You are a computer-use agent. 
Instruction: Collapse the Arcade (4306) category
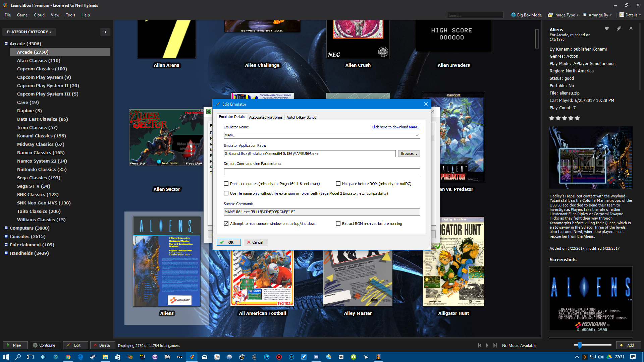click(x=6, y=44)
